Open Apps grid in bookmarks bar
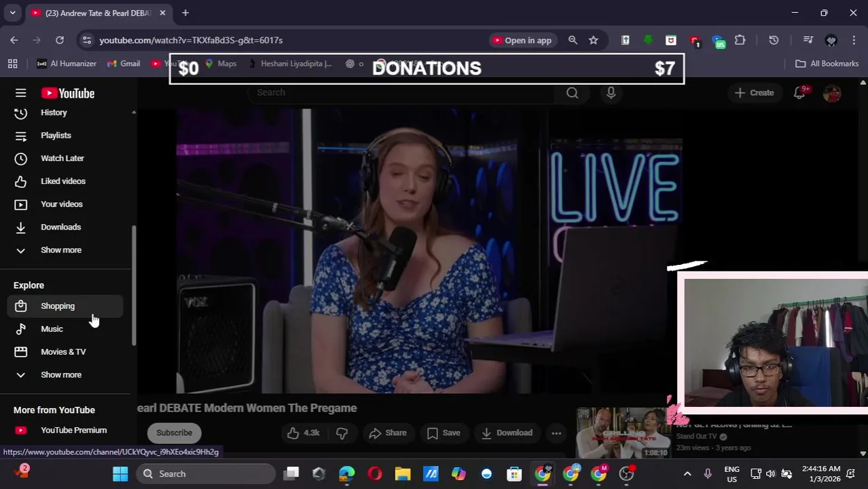 click(x=12, y=64)
